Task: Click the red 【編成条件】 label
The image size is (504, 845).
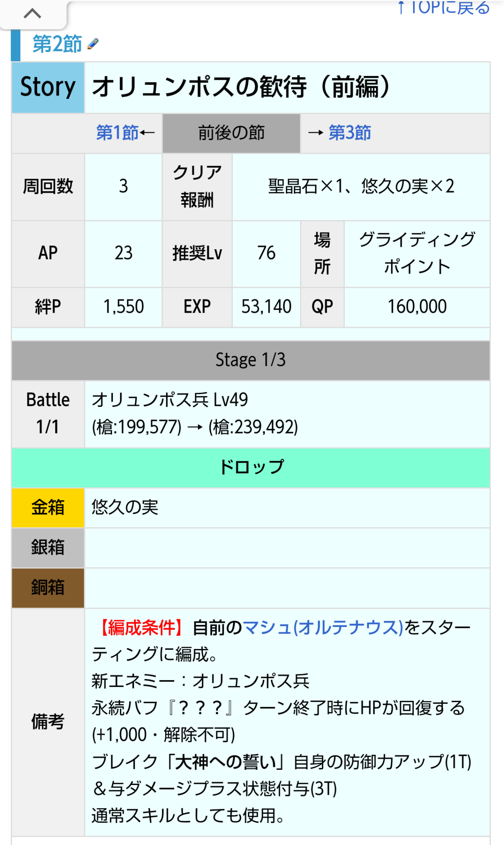Action: [142, 627]
